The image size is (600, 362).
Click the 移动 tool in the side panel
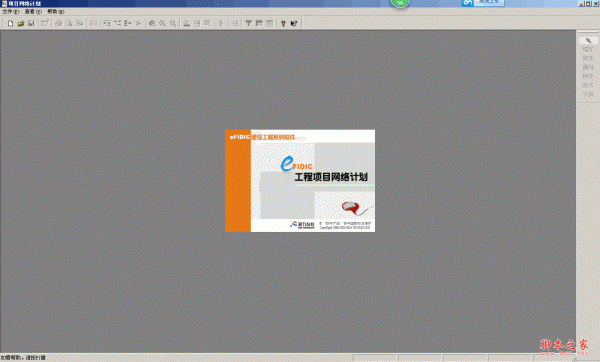click(588, 76)
